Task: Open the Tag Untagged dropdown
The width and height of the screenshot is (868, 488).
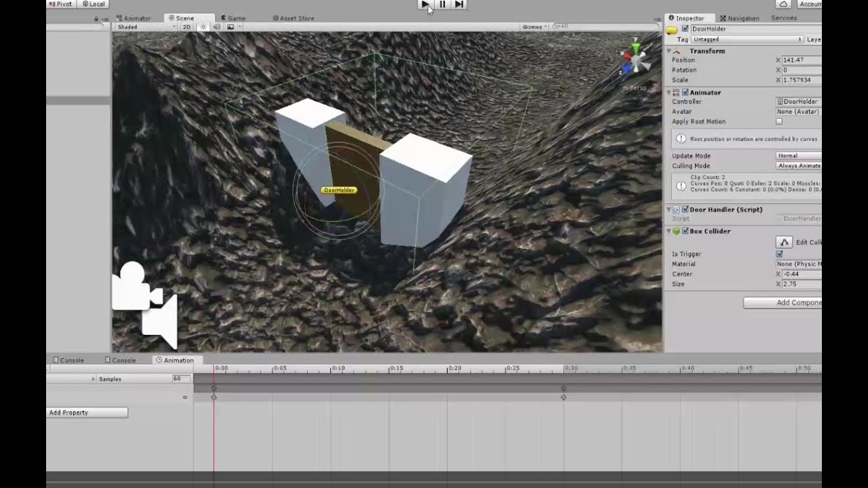Action: (x=747, y=39)
